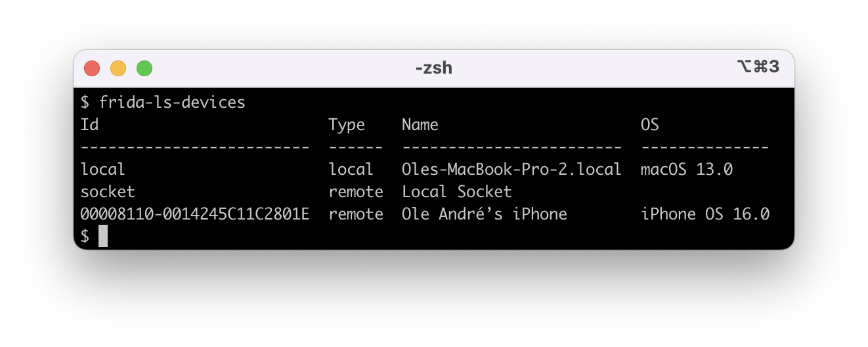Image resolution: width=868 pixels, height=347 pixels.
Task: Click the terminal cursor at the prompt
Action: (x=103, y=236)
